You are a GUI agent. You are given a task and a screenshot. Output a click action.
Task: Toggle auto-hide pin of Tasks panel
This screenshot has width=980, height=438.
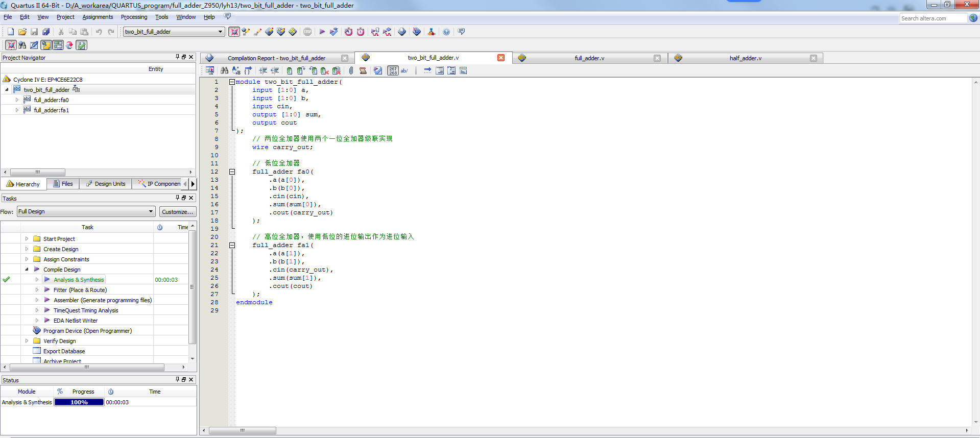[177, 198]
